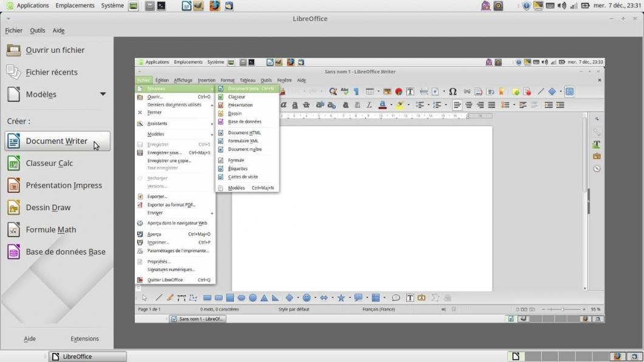
Task: Open the terminal launcher in the top panel
Action: [x=161, y=6]
